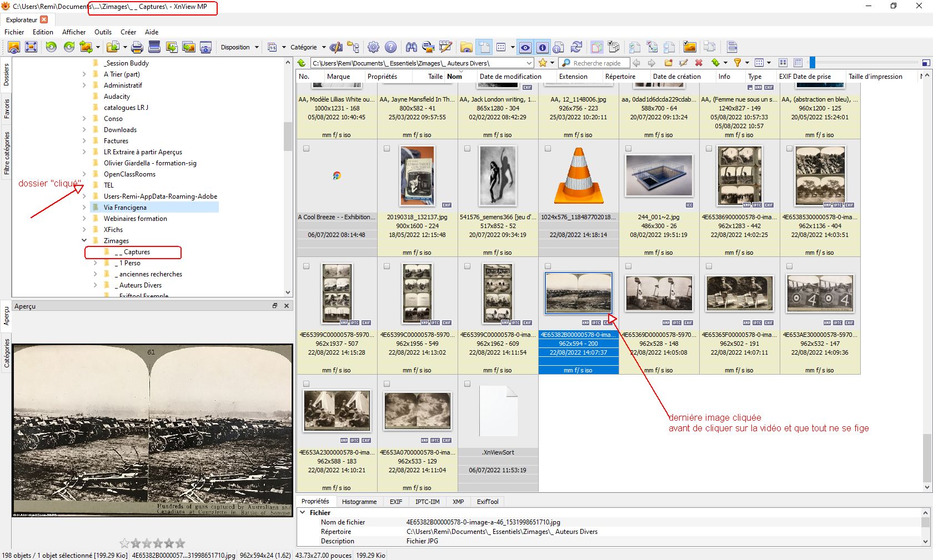
Task: Check the box for the VLC cone thumbnail
Action: pyautogui.click(x=548, y=149)
